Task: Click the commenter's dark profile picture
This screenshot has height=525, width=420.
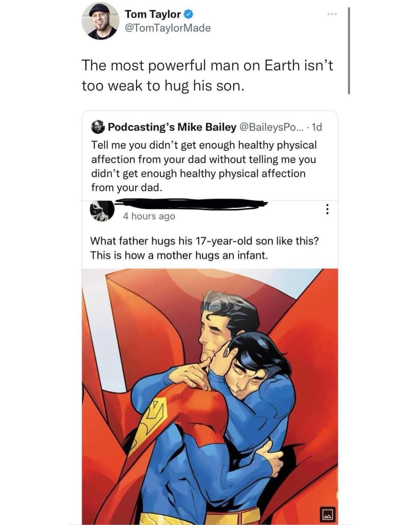Action: tap(102, 211)
